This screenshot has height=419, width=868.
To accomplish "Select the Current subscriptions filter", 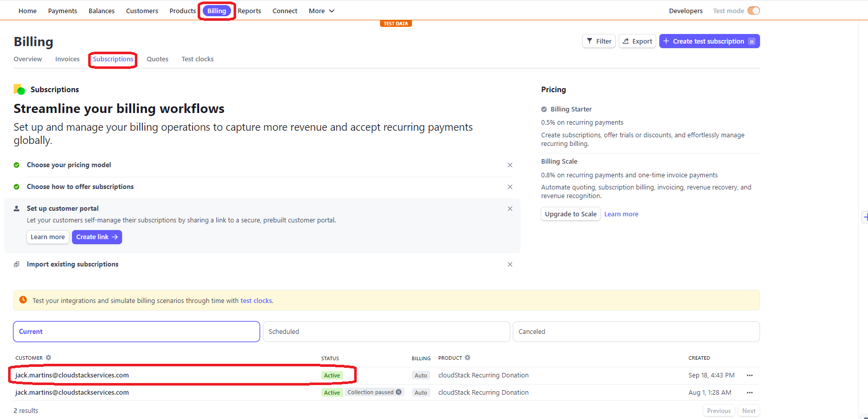I will (136, 332).
